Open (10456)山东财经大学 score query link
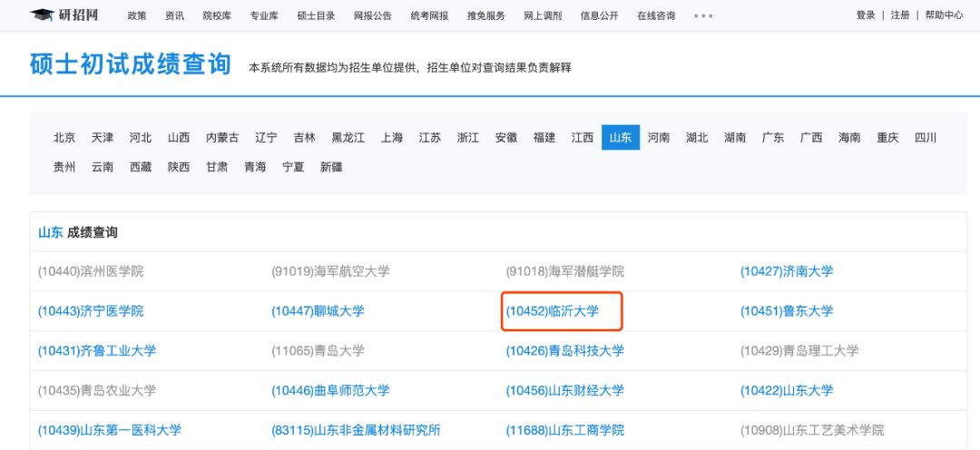The image size is (980, 450). (x=565, y=391)
